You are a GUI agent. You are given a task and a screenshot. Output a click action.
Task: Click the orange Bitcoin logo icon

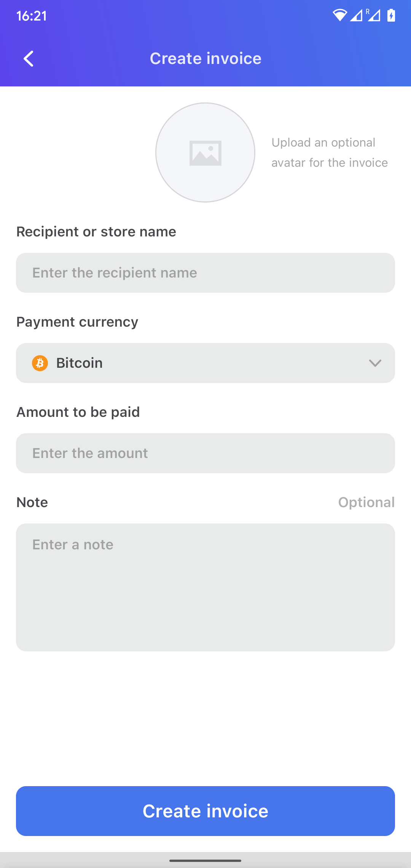click(40, 363)
